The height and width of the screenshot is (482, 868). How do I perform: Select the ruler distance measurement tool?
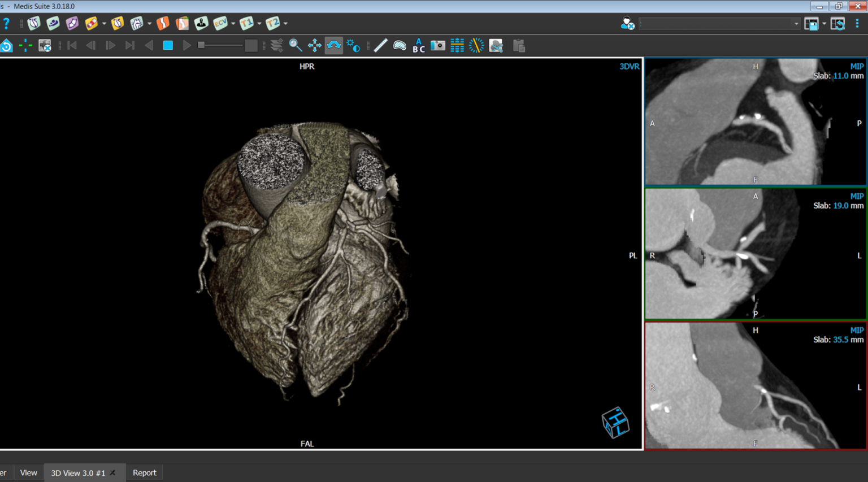click(x=380, y=46)
